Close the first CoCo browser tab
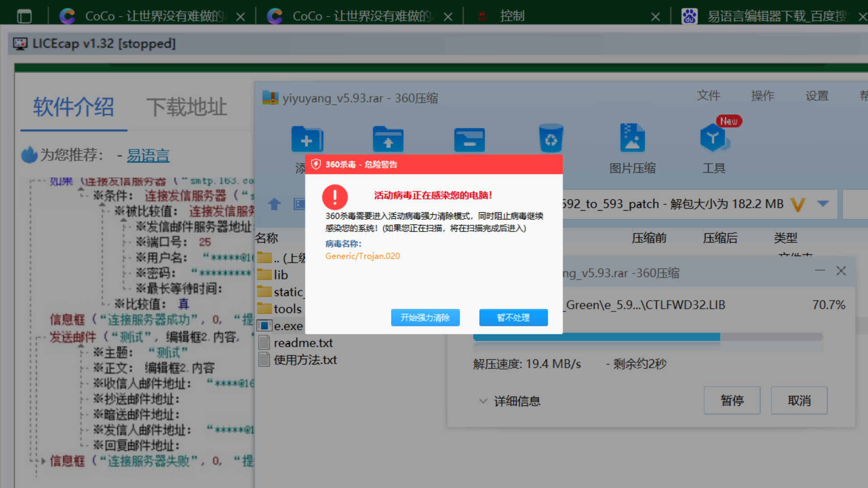This screenshot has height=488, width=868. pyautogui.click(x=241, y=17)
